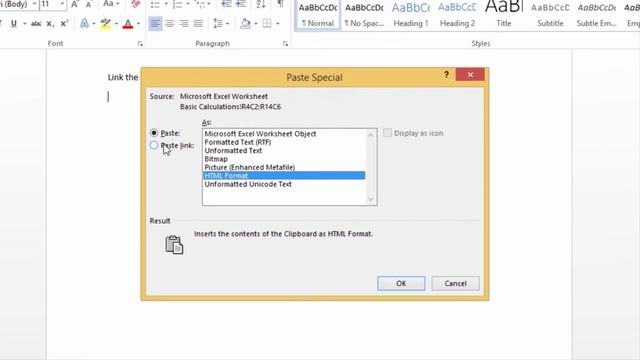Start a bulleted list
Viewport: 640px width, 360px height.
(x=155, y=4)
